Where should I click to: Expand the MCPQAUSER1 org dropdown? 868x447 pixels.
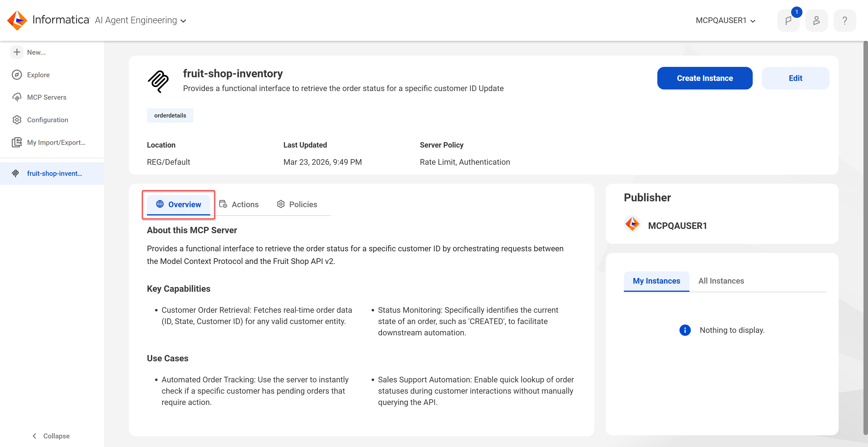[x=725, y=21]
